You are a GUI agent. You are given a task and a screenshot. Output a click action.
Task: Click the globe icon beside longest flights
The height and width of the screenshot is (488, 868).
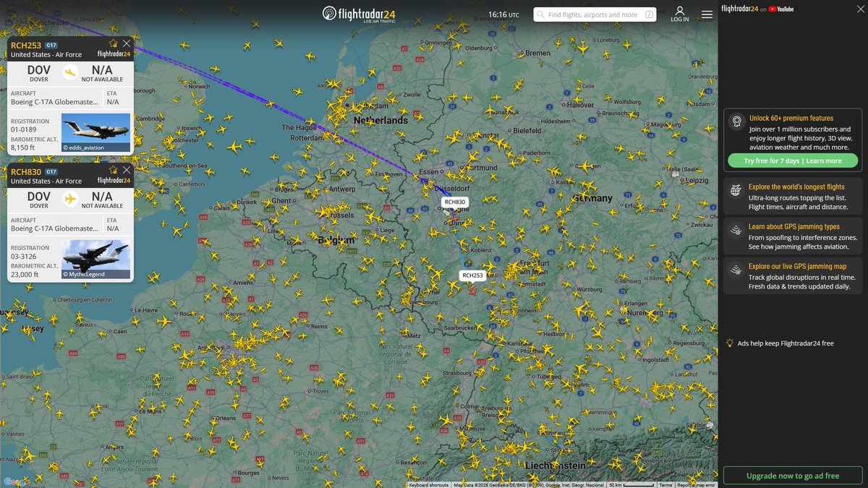[x=736, y=190]
